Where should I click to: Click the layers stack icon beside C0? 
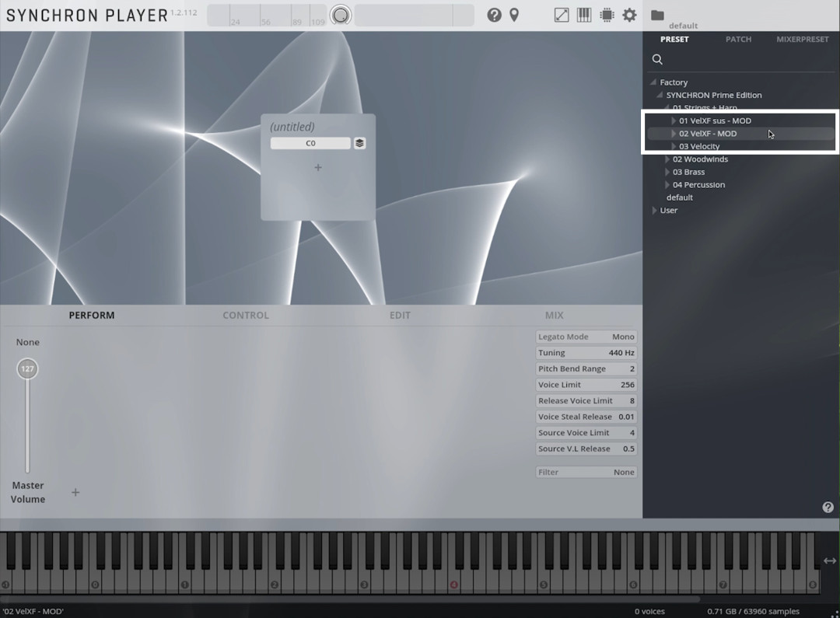click(x=359, y=143)
